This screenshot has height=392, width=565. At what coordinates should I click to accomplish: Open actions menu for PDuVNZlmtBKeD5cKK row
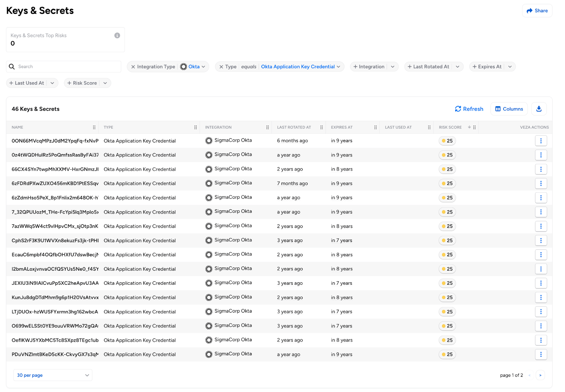pyautogui.click(x=541, y=354)
